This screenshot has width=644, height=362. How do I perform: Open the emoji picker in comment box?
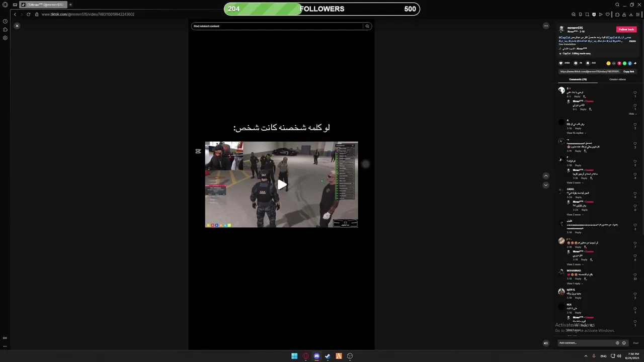pyautogui.click(x=624, y=343)
